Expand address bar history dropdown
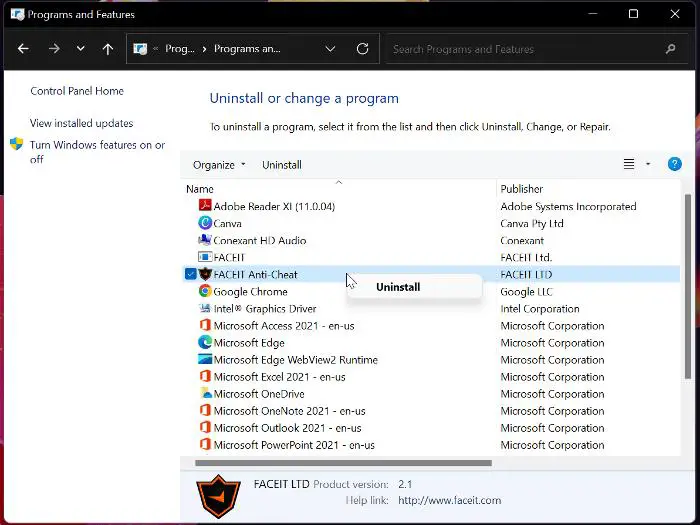Image resolution: width=700 pixels, height=525 pixels. point(330,49)
